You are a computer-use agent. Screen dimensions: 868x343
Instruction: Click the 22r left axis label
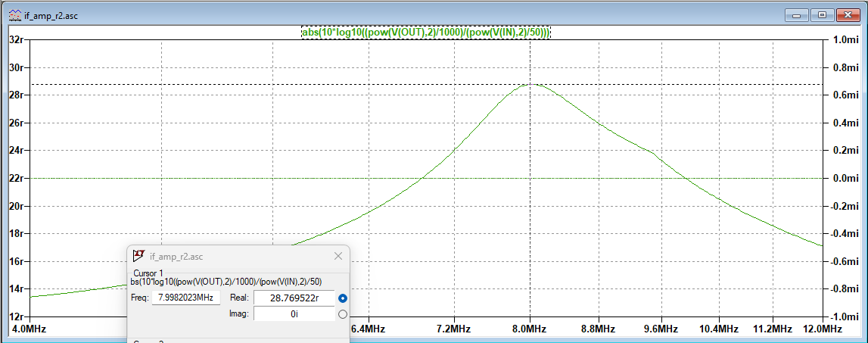tap(15, 178)
